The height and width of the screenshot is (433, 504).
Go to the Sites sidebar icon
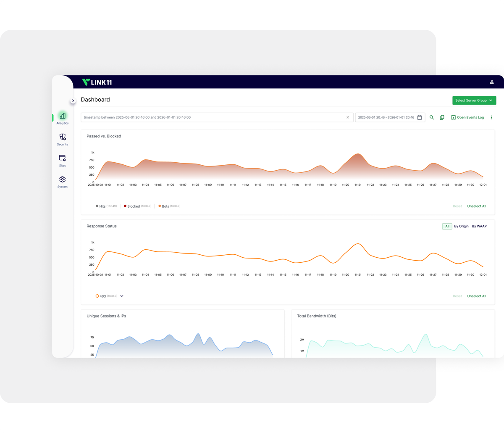62,158
